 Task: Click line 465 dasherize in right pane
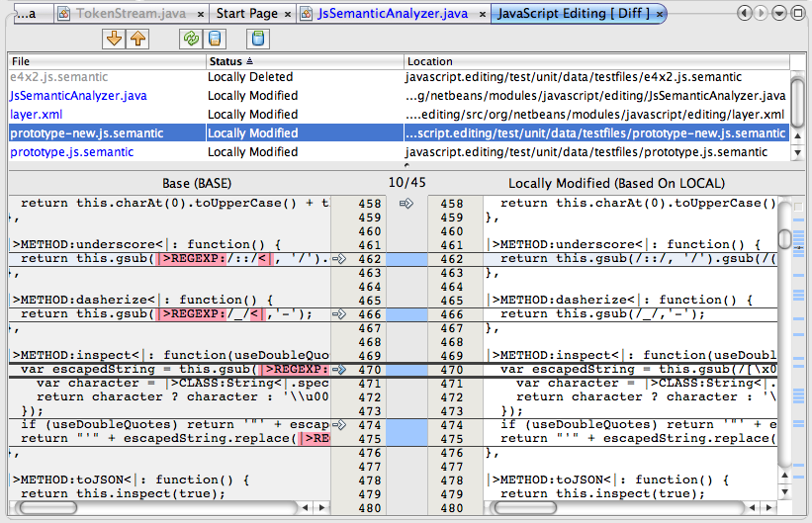point(630,300)
